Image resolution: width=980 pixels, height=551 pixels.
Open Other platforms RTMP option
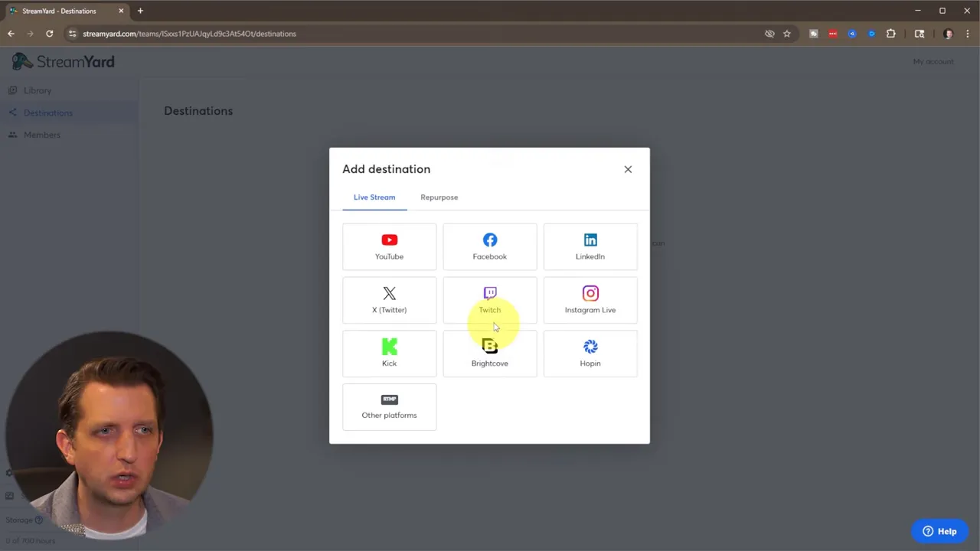tap(389, 406)
